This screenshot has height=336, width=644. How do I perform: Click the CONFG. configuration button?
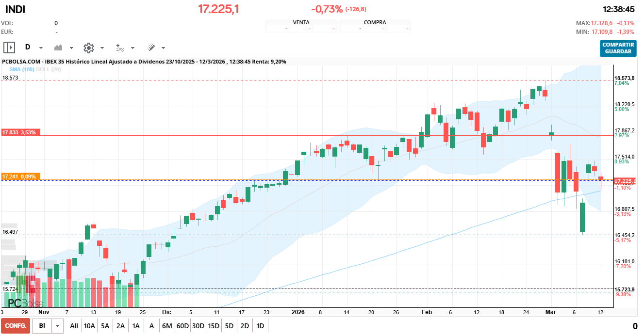coord(15,325)
